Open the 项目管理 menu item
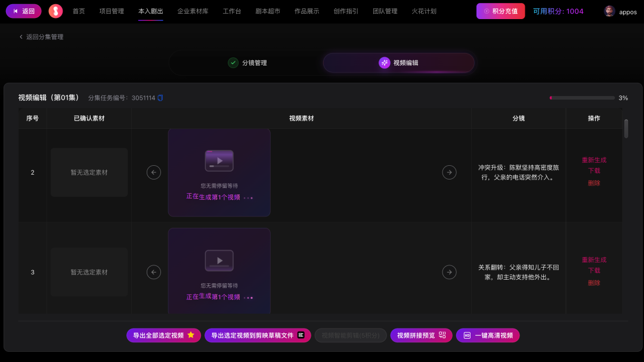This screenshot has width=644, height=362. [x=112, y=11]
